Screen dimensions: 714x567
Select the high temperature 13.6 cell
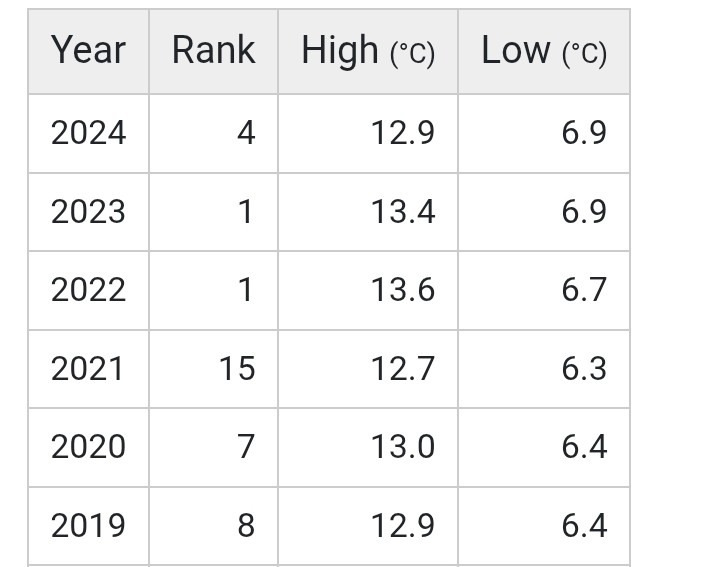point(403,290)
